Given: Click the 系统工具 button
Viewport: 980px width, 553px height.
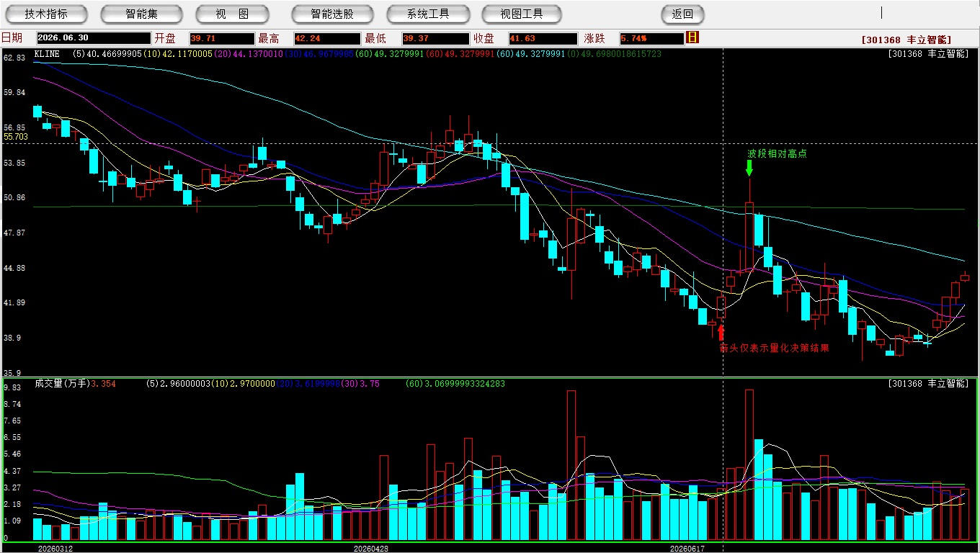Looking at the screenshot, I should point(428,14).
